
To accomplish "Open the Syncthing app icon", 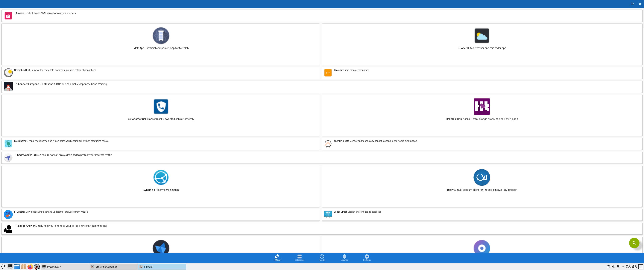I will [161, 177].
